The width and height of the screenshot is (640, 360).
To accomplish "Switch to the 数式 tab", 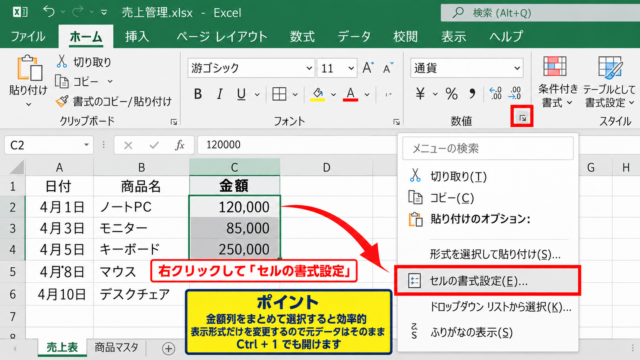I will [302, 37].
